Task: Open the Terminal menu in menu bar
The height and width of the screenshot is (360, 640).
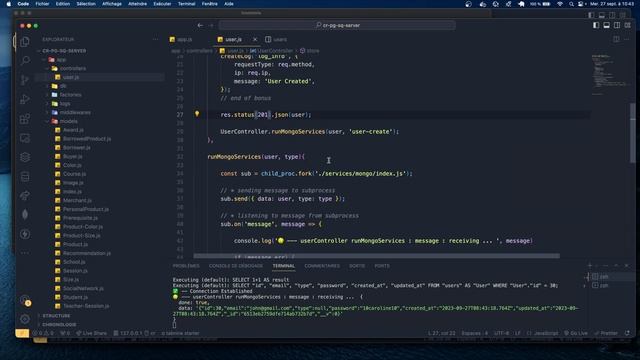Action: [x=187, y=4]
